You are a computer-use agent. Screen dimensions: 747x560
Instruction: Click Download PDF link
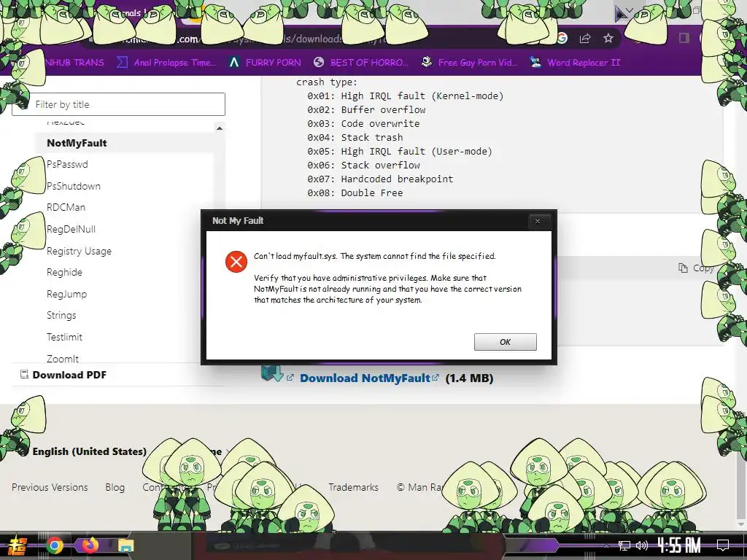(x=69, y=375)
